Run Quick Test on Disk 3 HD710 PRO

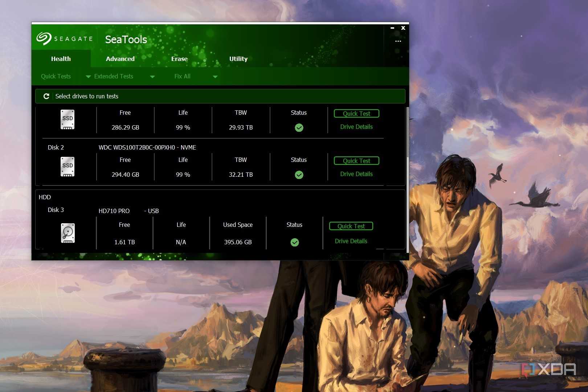[351, 226]
